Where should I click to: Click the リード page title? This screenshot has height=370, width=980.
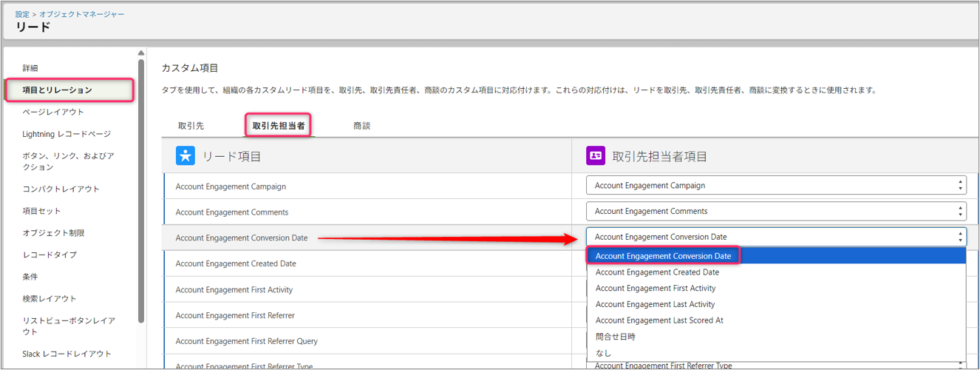point(33,27)
